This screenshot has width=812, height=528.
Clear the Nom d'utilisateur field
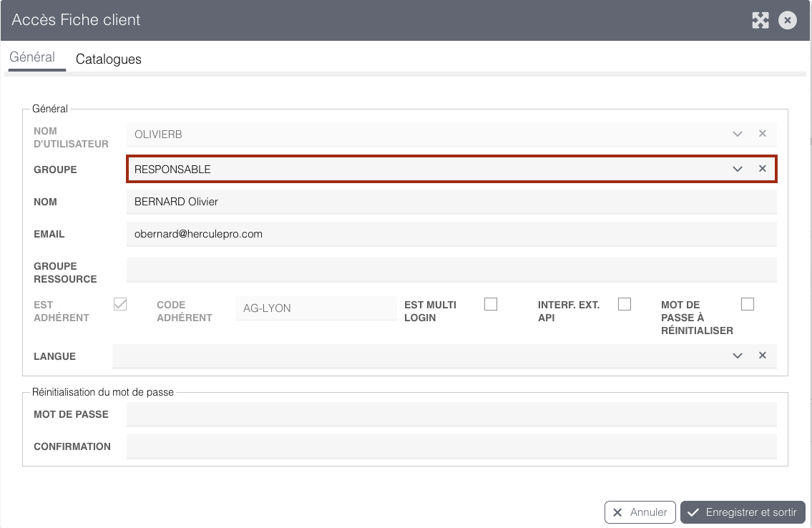(x=763, y=134)
